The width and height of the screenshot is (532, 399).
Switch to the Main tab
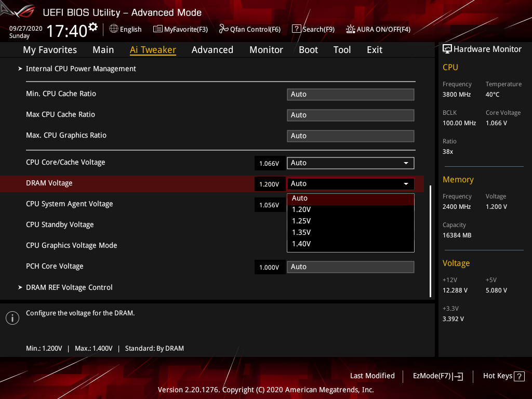coord(103,50)
